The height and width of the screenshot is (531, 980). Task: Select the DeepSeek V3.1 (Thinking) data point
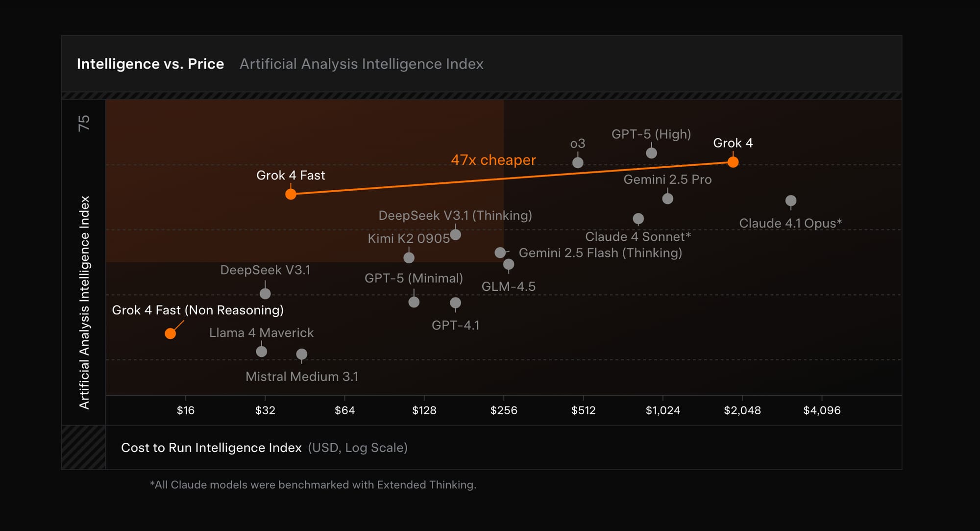pyautogui.click(x=455, y=234)
